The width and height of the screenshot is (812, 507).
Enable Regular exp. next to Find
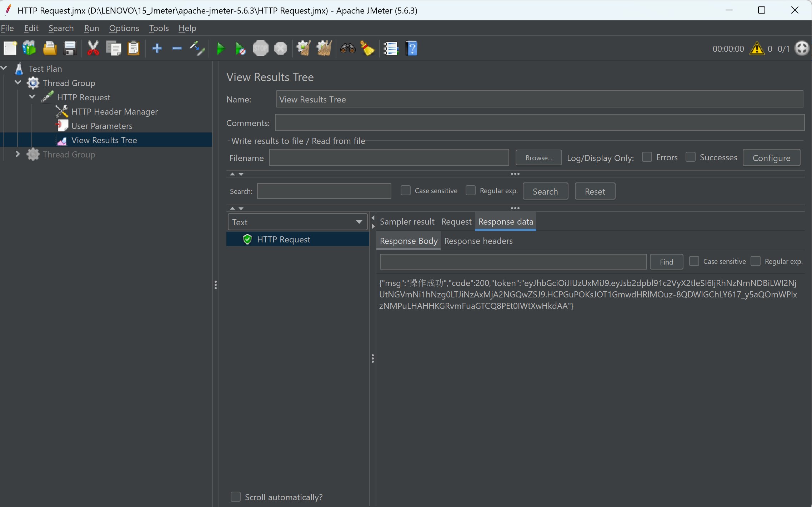[x=755, y=261]
